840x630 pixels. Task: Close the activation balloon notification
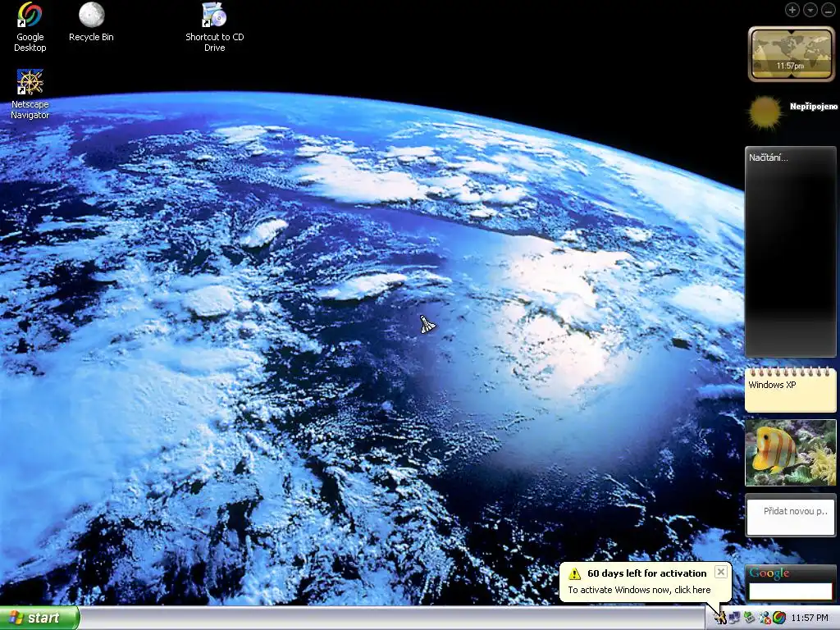click(x=721, y=572)
